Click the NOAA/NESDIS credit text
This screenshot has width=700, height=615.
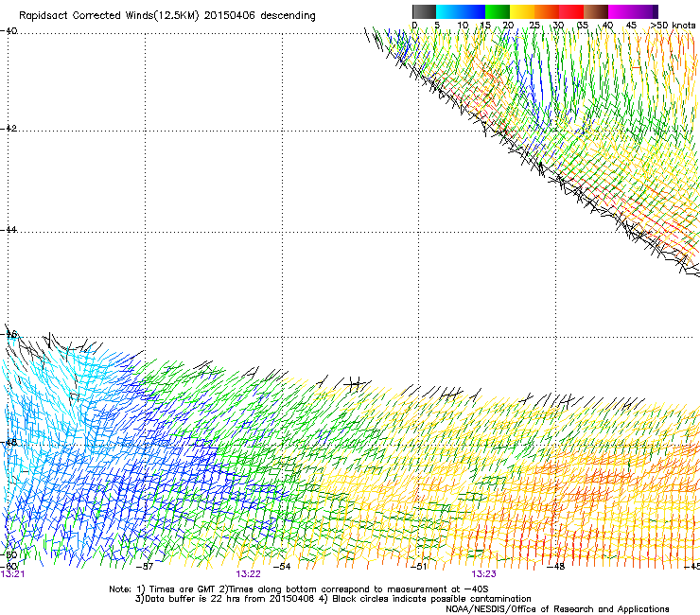tap(557, 608)
